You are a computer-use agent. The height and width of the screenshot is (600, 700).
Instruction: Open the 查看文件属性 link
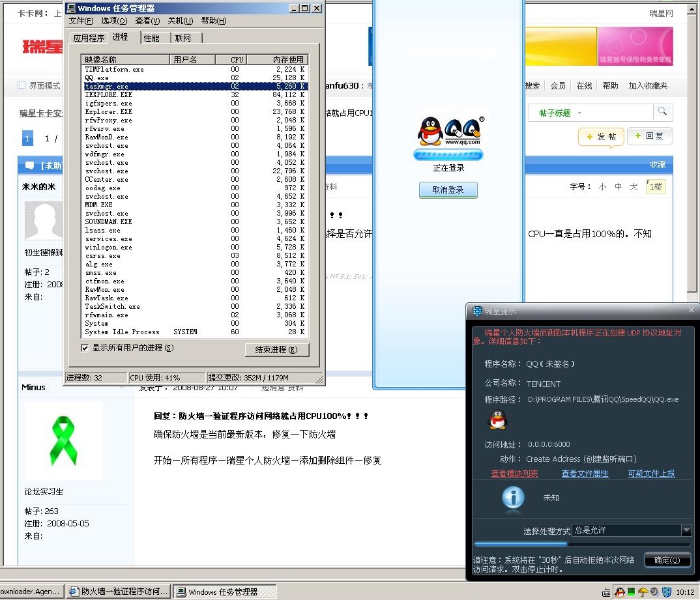click(x=585, y=474)
